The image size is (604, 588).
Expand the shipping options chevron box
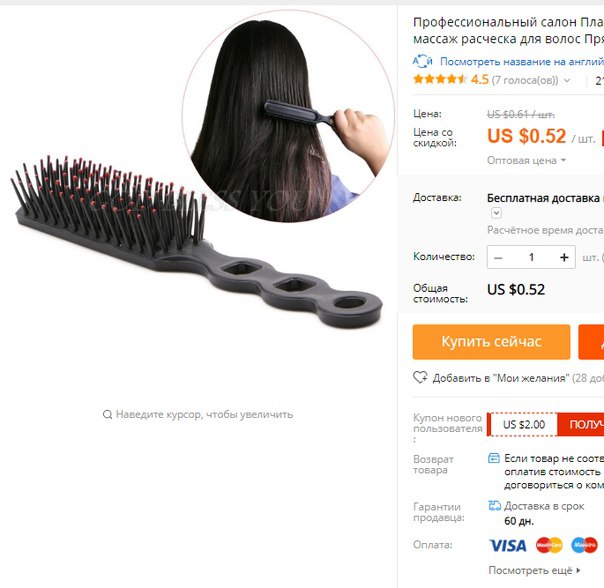coord(496,213)
